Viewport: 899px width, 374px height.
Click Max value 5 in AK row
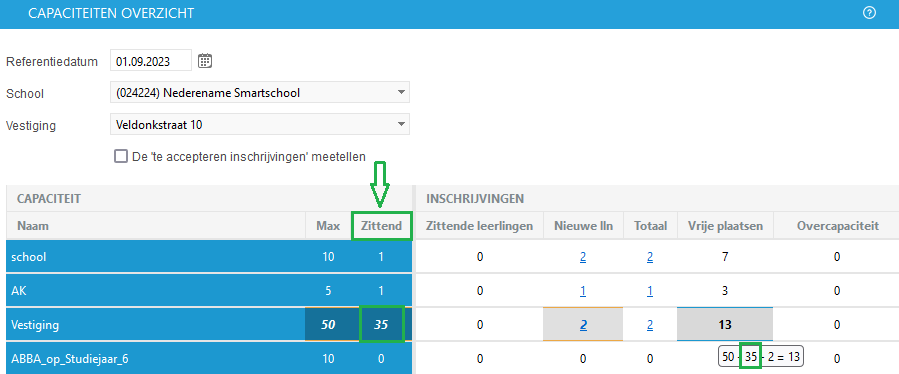(x=328, y=291)
